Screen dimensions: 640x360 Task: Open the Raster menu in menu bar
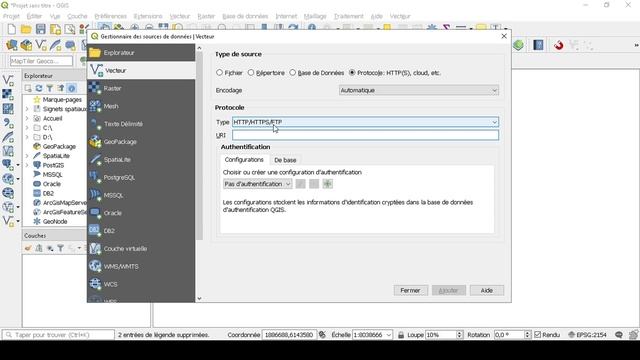pos(206,16)
